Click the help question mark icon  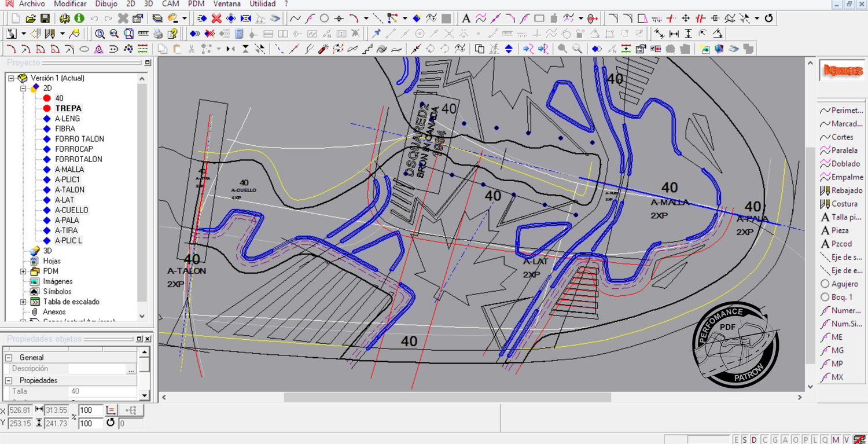click(x=172, y=34)
